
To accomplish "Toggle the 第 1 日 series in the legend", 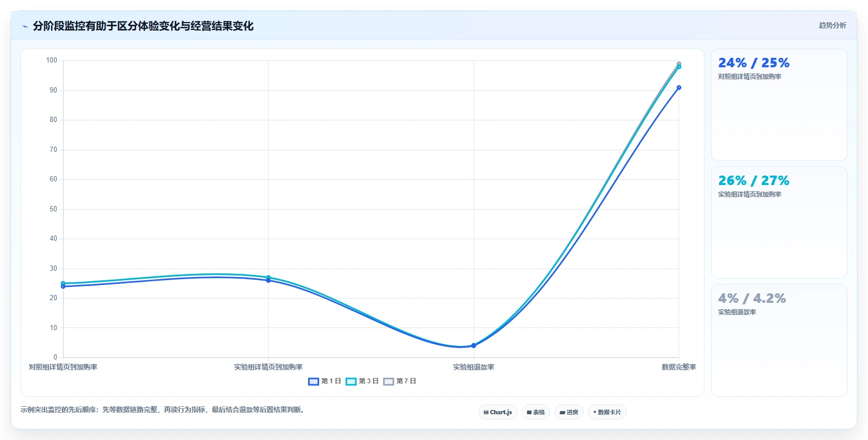I will tap(325, 381).
